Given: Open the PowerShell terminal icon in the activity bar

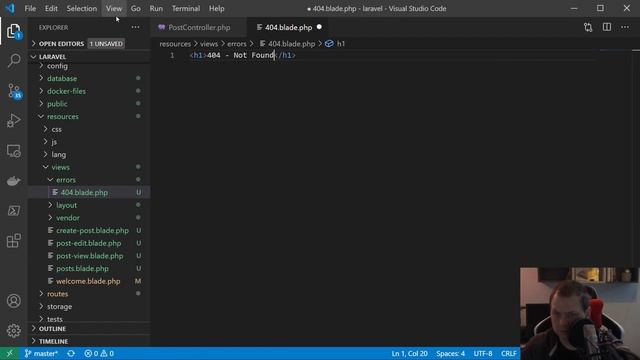Looking at the screenshot, I should point(13,211).
